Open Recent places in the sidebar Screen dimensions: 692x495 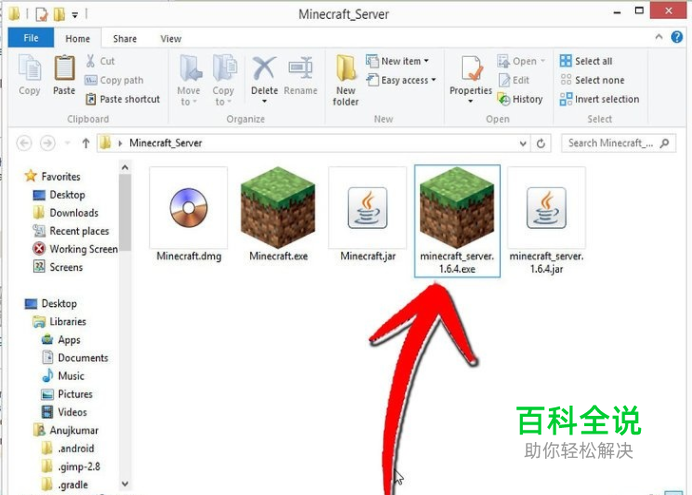click(x=71, y=231)
